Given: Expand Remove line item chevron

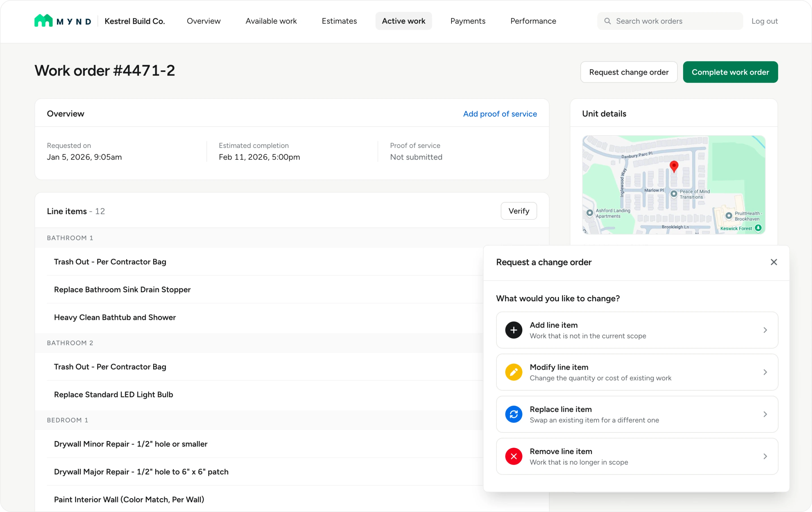Looking at the screenshot, I should [765, 457].
